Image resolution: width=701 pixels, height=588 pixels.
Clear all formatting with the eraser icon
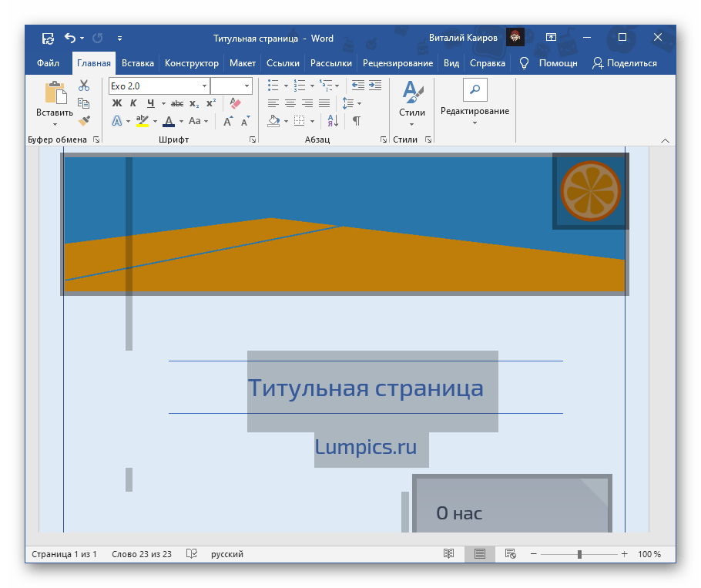236,103
